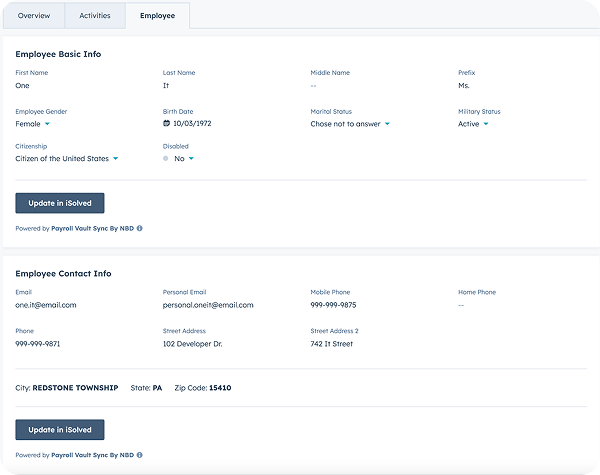The image size is (600, 475).
Task: Click the calendar icon beside Birth Date
Action: click(x=167, y=124)
